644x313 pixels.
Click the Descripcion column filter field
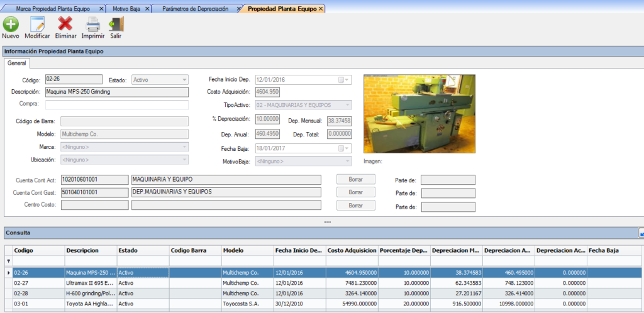pos(91,260)
